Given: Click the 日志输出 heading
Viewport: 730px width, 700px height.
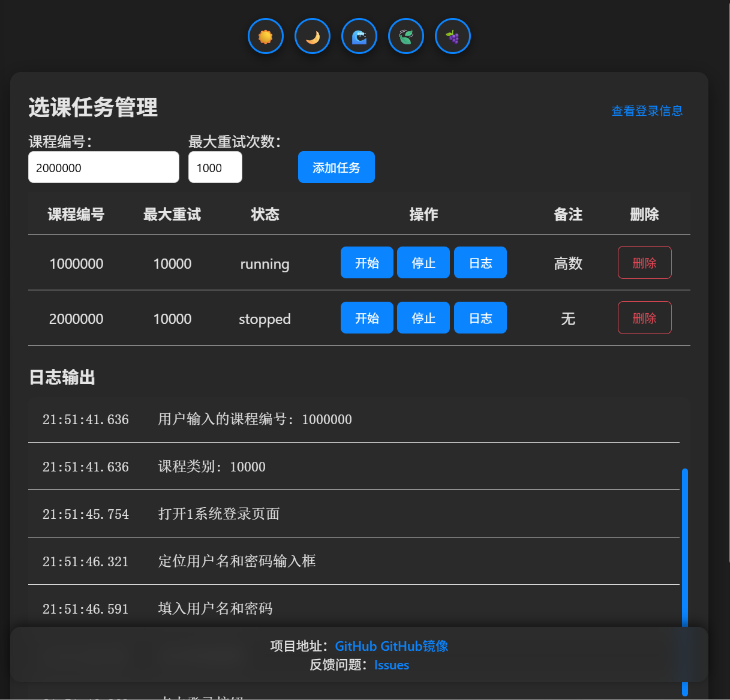Looking at the screenshot, I should click(62, 377).
